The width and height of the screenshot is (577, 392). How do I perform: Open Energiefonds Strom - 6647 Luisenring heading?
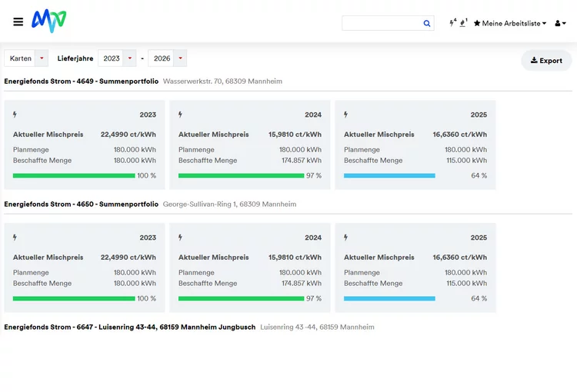click(130, 327)
